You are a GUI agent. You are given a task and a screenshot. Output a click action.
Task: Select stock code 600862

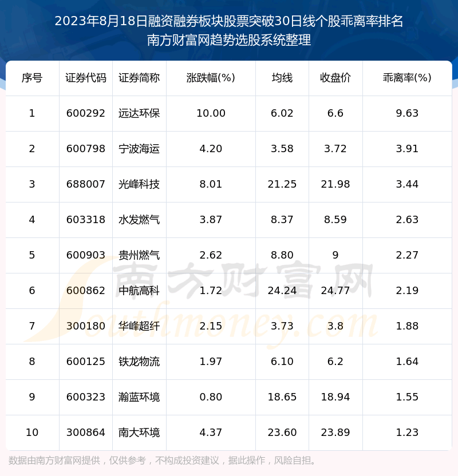click(86, 291)
